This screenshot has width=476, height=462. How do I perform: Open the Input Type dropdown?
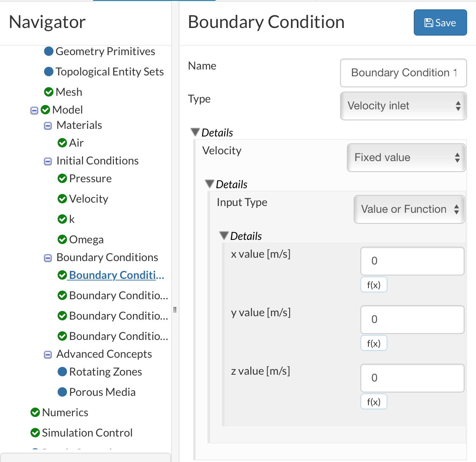coord(409,209)
